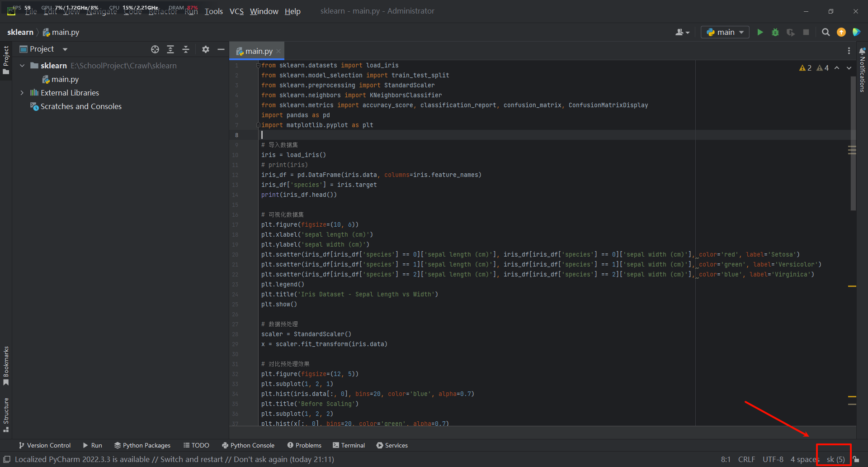The width and height of the screenshot is (868, 467).
Task: Click main.py breadcrumb in navigation bar
Action: [61, 32]
